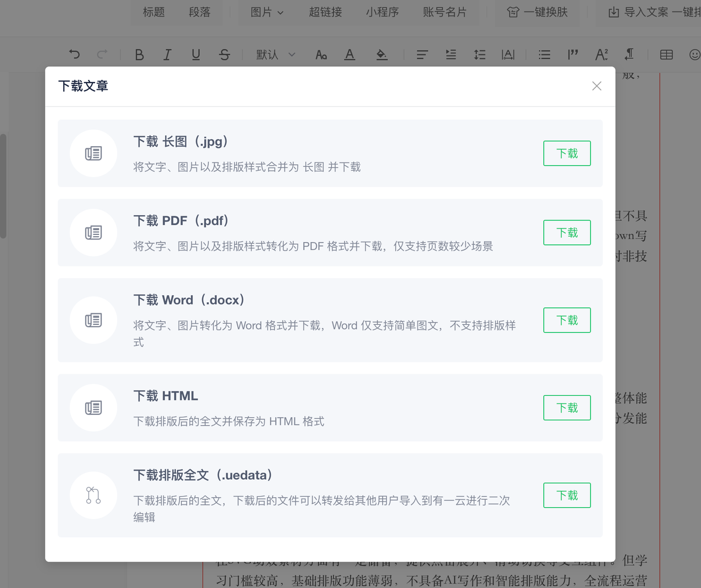
Task: Open the emoji smiley icon
Action: (x=695, y=54)
